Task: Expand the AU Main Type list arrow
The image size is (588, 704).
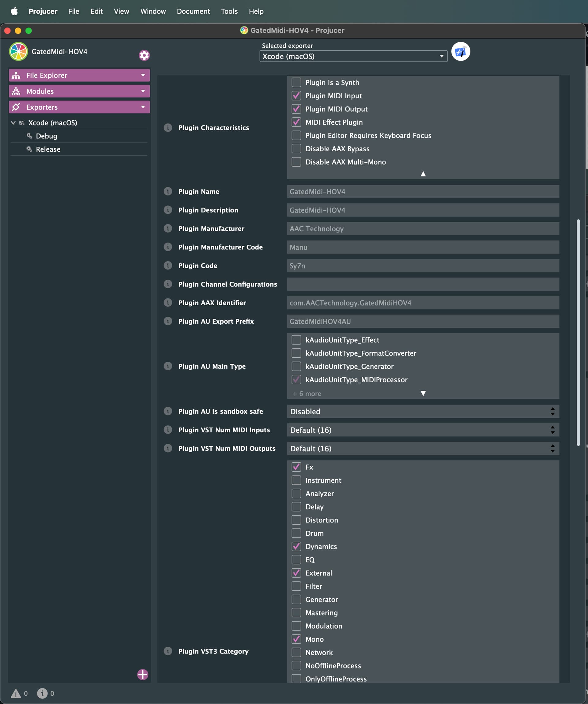Action: [423, 393]
